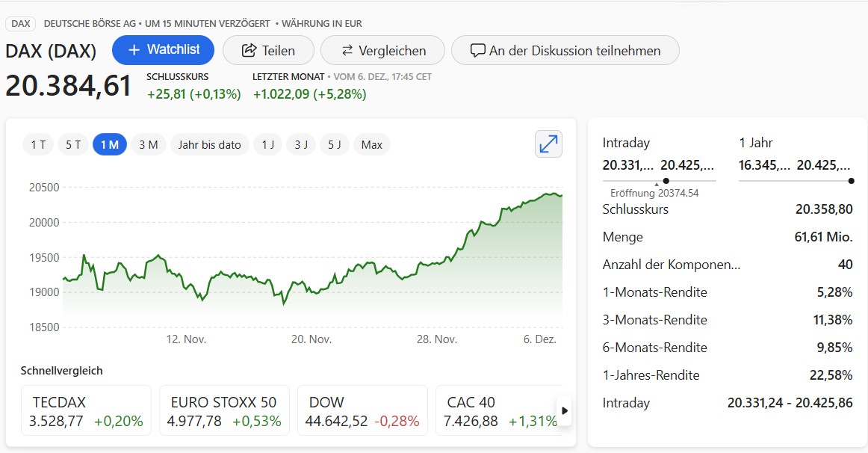
Task: Select the 5 J time range
Action: point(334,145)
